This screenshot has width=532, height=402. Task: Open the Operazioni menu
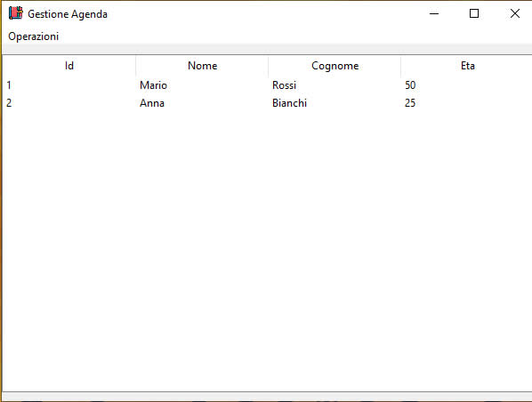33,36
